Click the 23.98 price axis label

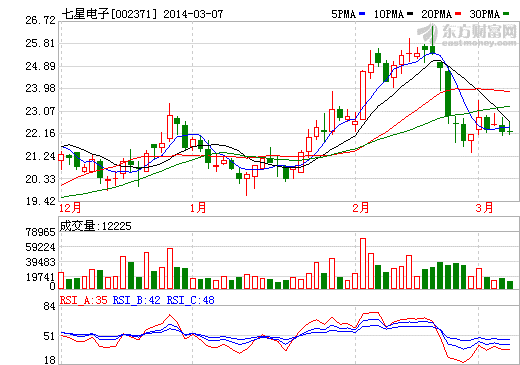tap(40, 88)
